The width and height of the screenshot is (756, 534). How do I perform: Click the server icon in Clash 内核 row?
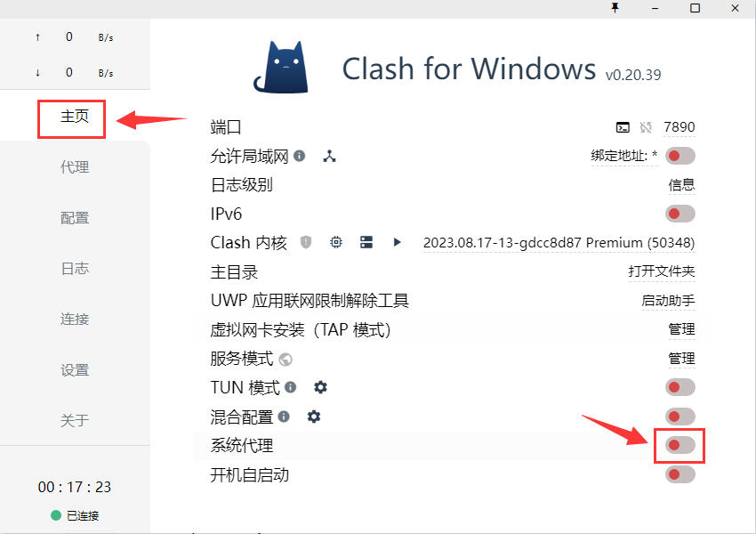[366, 242]
